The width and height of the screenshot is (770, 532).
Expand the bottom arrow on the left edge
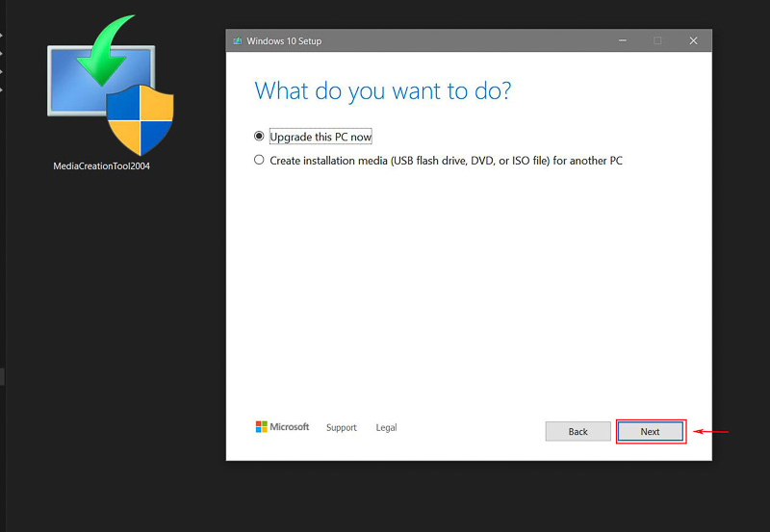tap(2, 90)
